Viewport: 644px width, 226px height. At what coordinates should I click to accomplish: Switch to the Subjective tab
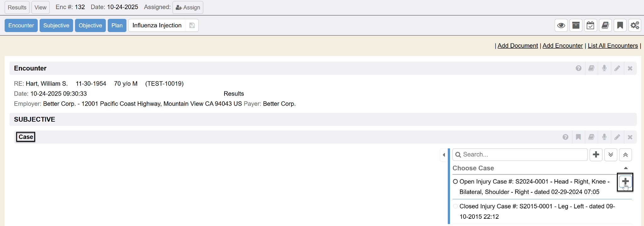click(56, 25)
